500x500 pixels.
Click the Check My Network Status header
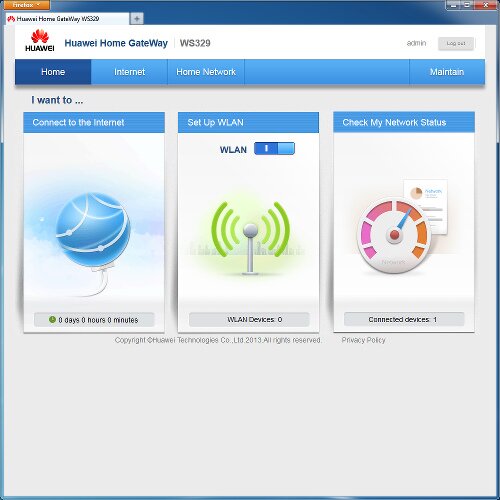[x=404, y=122]
